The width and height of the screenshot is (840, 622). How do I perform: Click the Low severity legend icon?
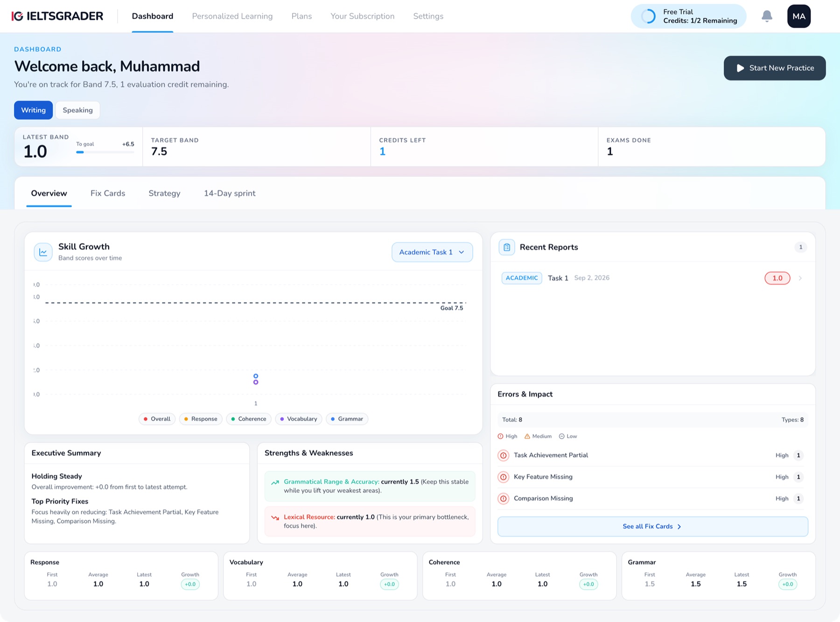click(562, 436)
